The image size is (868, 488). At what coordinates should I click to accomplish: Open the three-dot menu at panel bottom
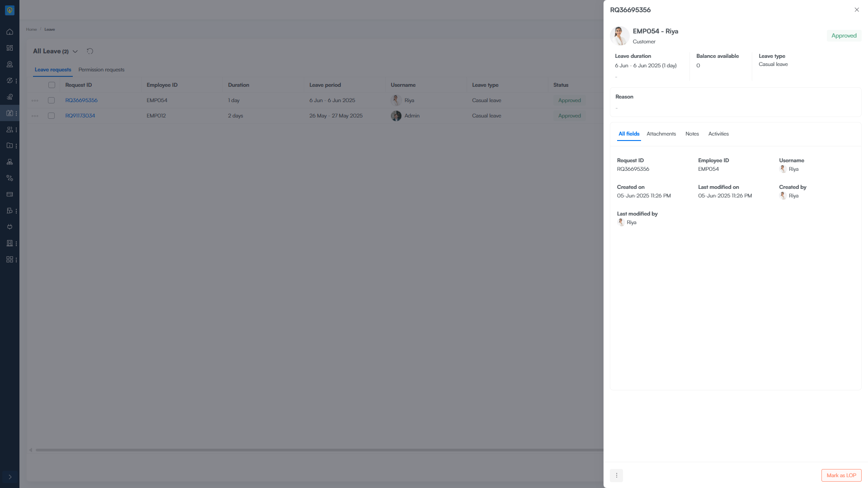[x=616, y=475]
